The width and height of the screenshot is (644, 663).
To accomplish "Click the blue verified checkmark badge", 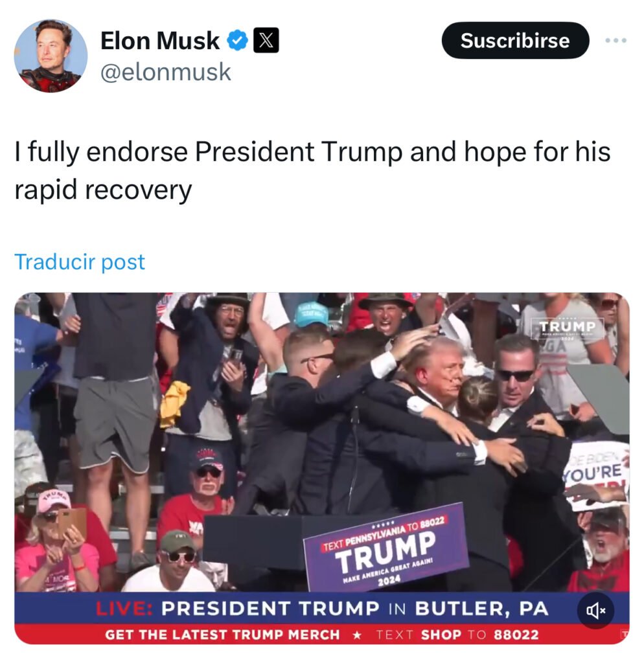I will (238, 41).
